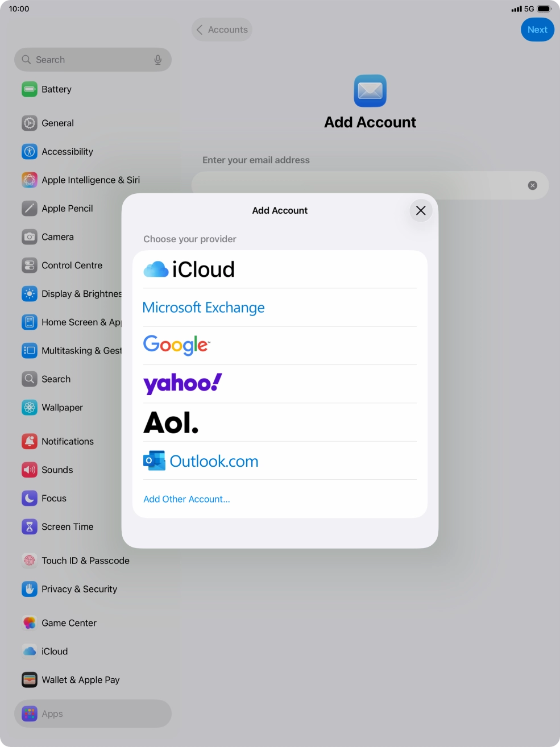Open the Camera settings icon

tap(30, 237)
